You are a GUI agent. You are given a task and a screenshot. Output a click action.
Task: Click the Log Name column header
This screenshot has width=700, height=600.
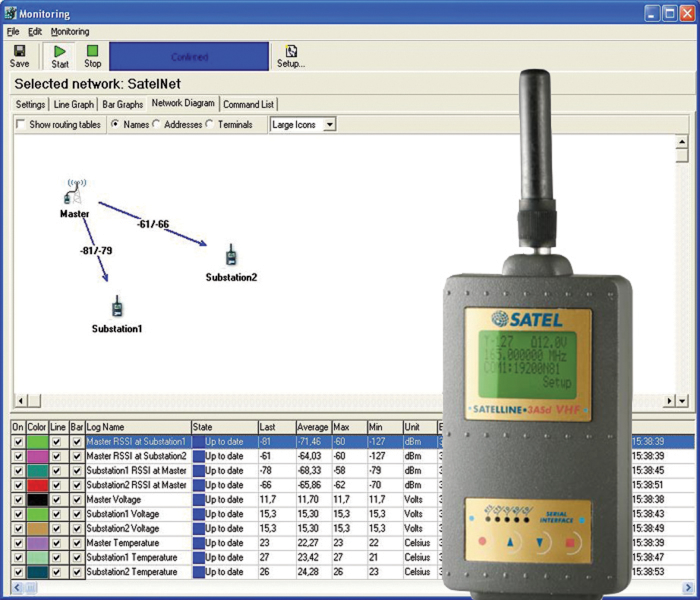click(138, 427)
